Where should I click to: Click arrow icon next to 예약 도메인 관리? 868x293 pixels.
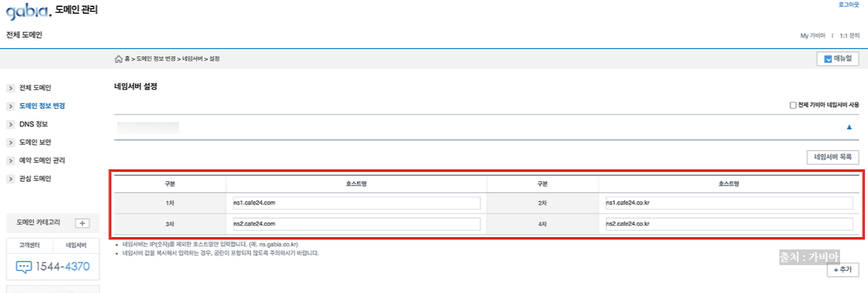tap(10, 160)
